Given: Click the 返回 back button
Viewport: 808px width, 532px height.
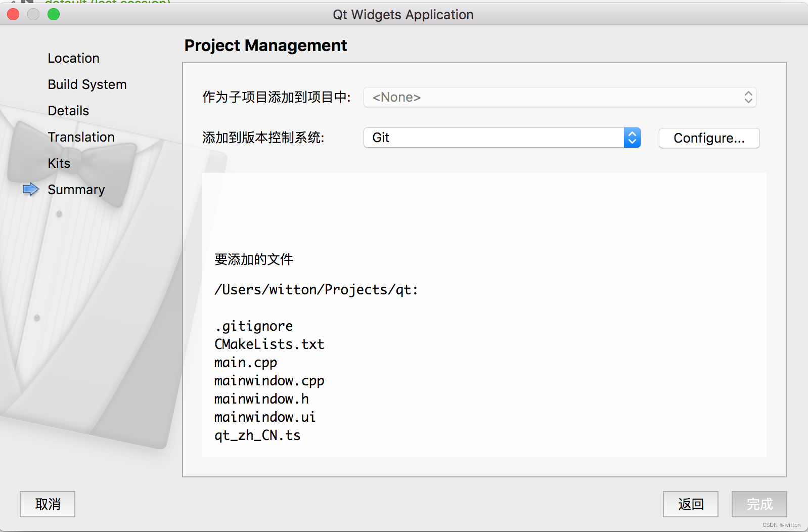Looking at the screenshot, I should point(690,504).
